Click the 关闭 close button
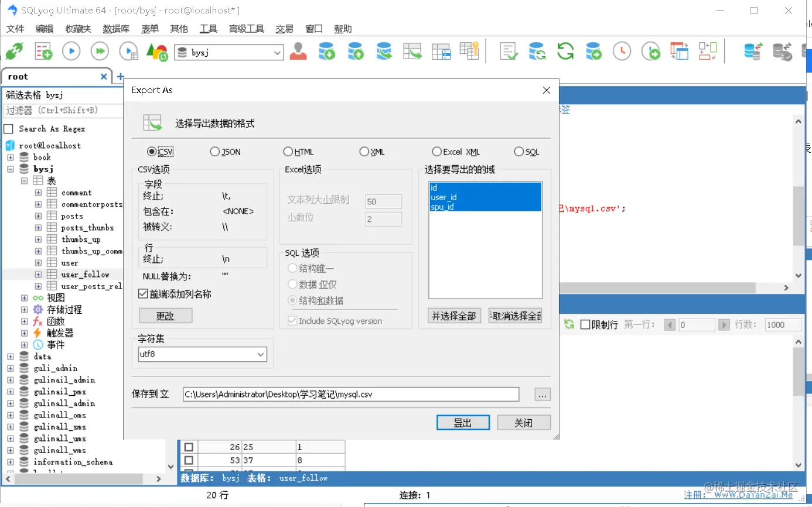Image resolution: width=812 pixels, height=507 pixels. pos(524,423)
